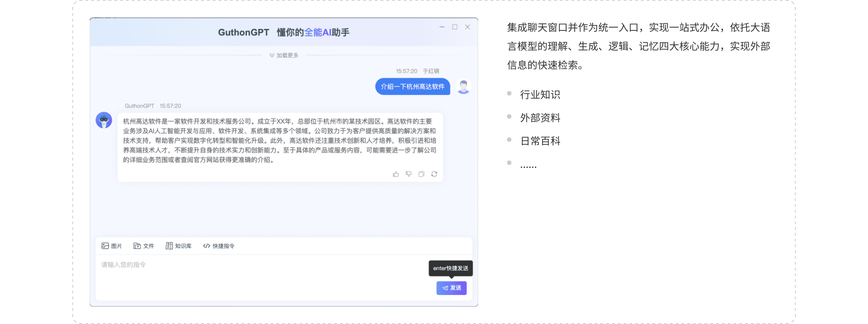Click the thumbs-up icon under the reply
868x324 pixels.
tap(396, 174)
